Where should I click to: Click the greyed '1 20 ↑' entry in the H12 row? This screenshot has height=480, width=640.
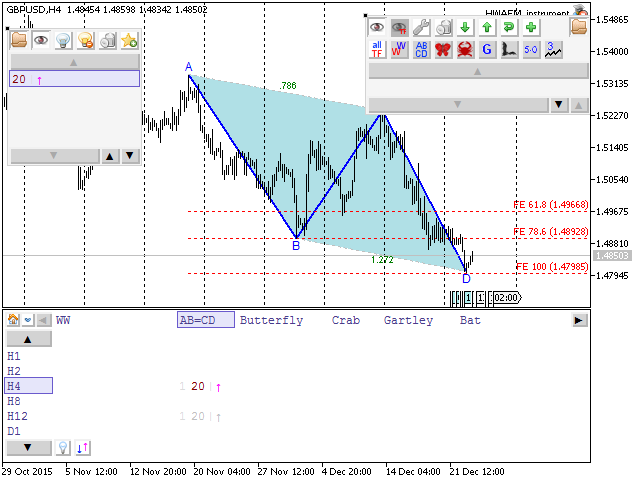pos(200,416)
